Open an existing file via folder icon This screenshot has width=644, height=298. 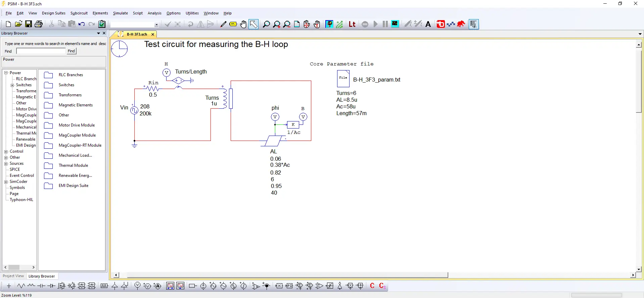18,24
